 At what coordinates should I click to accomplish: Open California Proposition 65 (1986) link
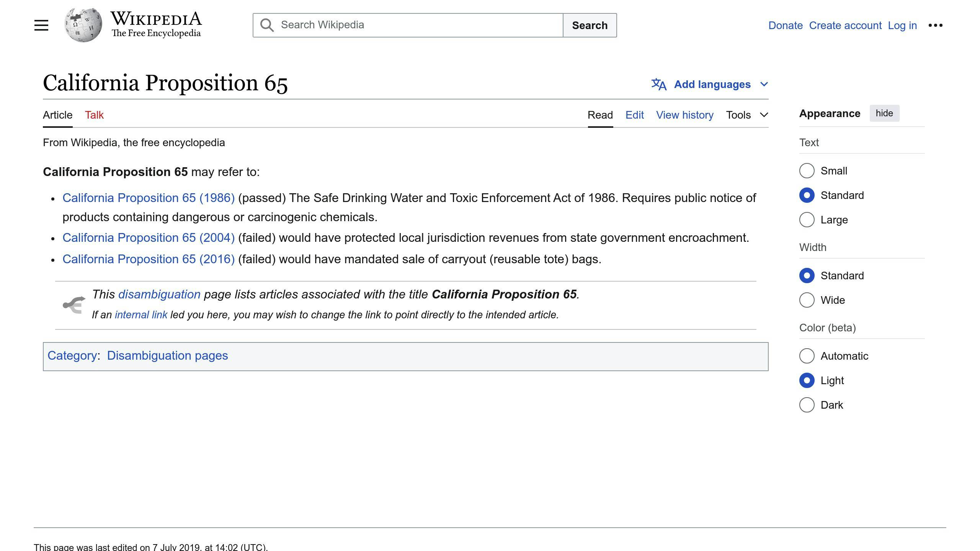[149, 198]
